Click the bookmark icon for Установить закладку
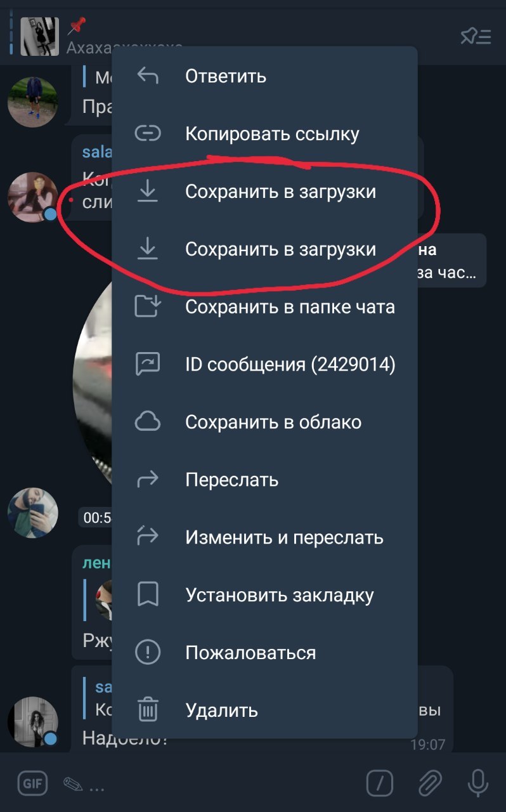The width and height of the screenshot is (506, 812). pos(148,595)
